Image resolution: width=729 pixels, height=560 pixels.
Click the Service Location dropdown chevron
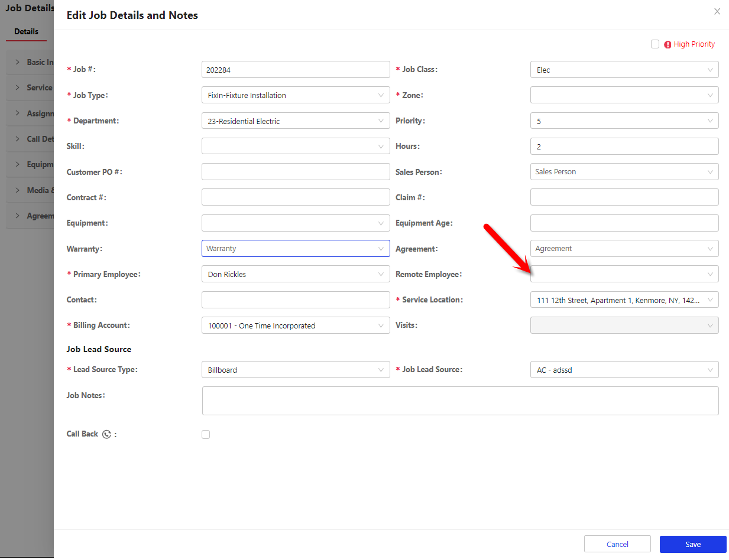coord(710,300)
